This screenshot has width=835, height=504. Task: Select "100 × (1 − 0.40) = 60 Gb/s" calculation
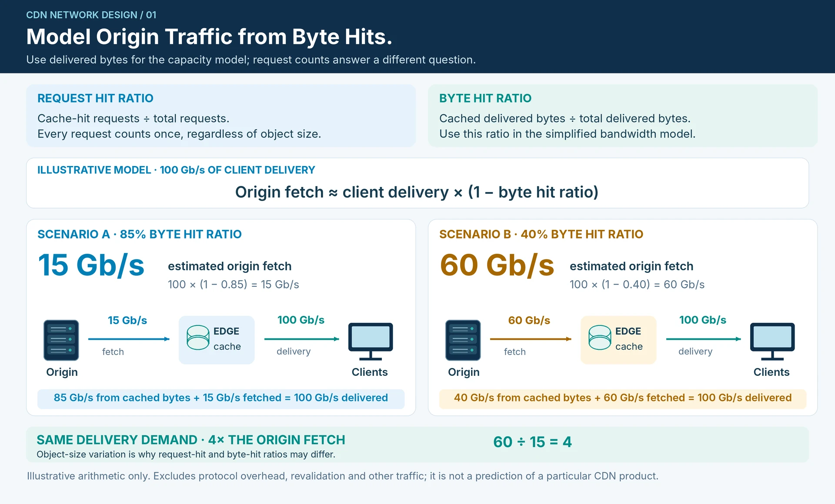tap(637, 284)
